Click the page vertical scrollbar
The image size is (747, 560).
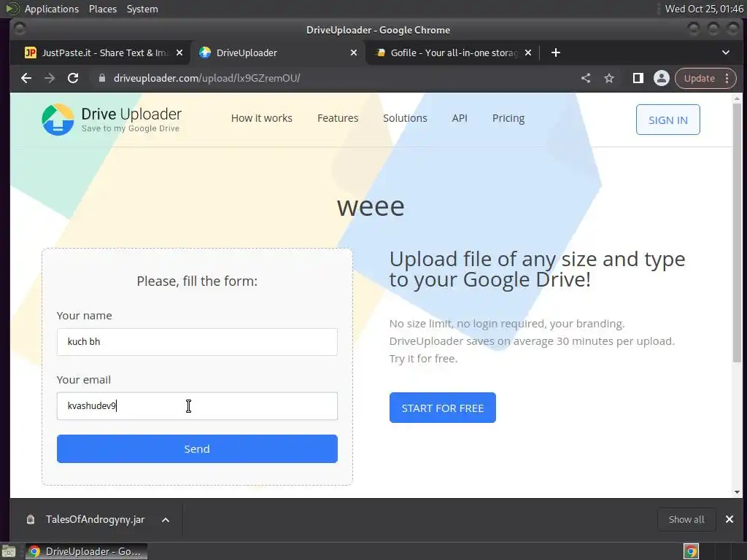tap(737, 233)
